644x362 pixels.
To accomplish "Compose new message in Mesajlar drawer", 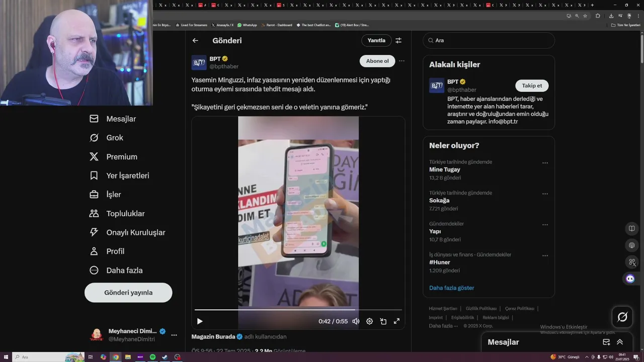I will (x=606, y=342).
